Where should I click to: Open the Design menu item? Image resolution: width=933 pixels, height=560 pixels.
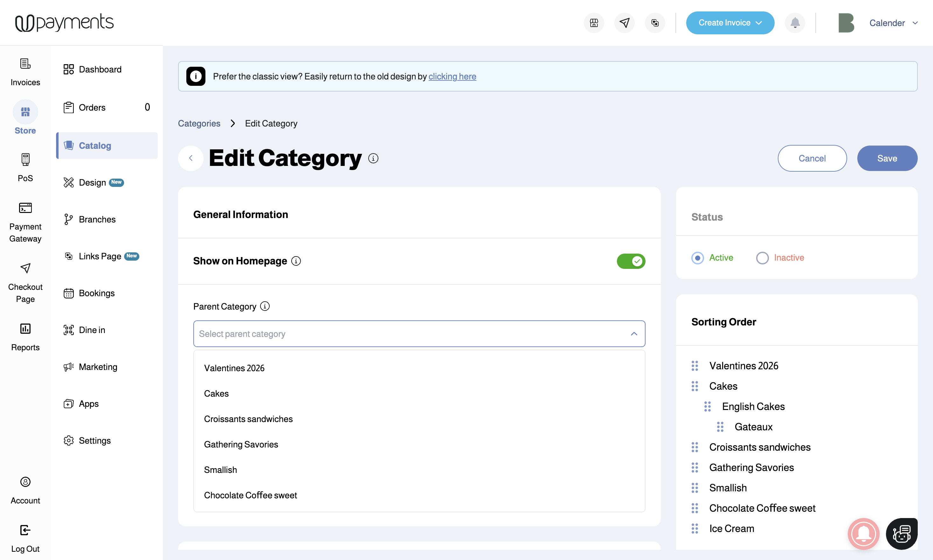tap(93, 183)
